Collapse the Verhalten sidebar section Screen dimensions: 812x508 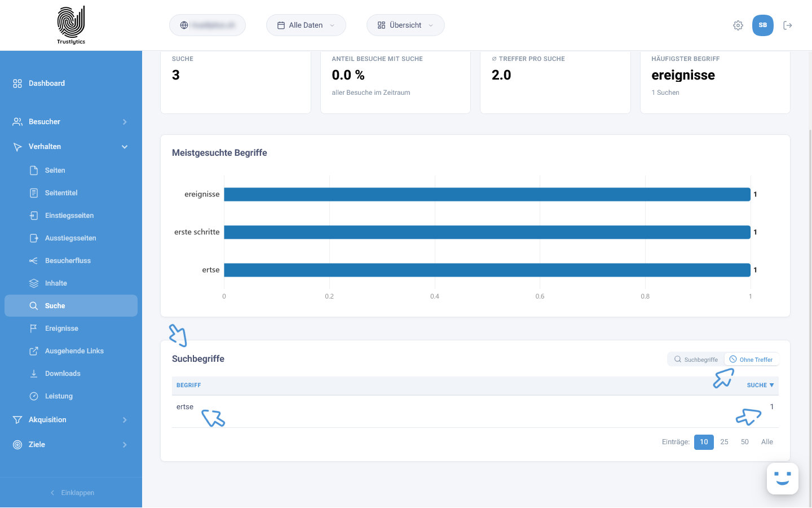71,147
